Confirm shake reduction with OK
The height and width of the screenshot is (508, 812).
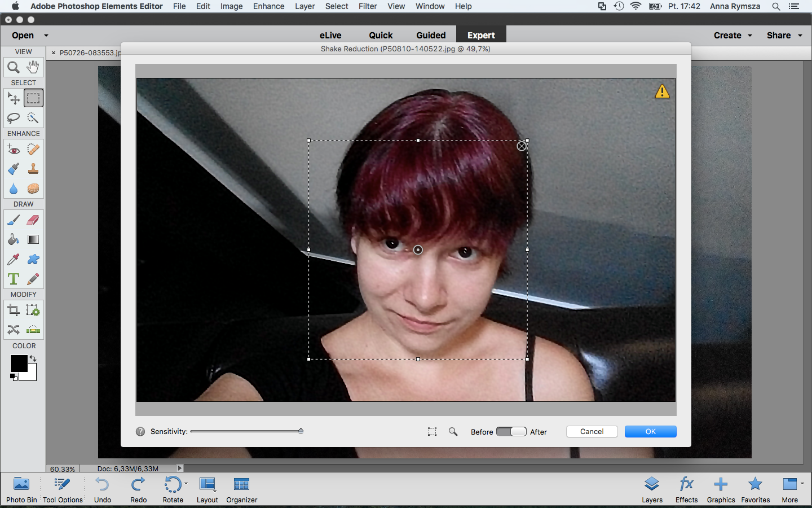click(651, 432)
